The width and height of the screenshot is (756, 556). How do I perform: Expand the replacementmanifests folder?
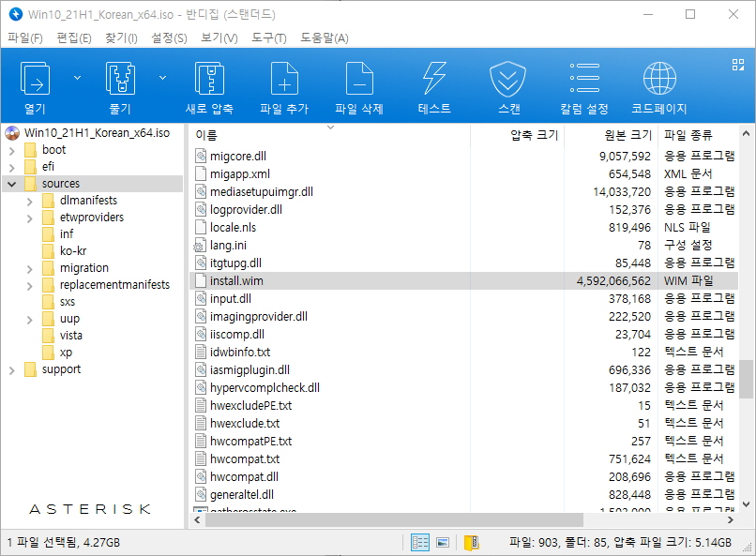[30, 286]
